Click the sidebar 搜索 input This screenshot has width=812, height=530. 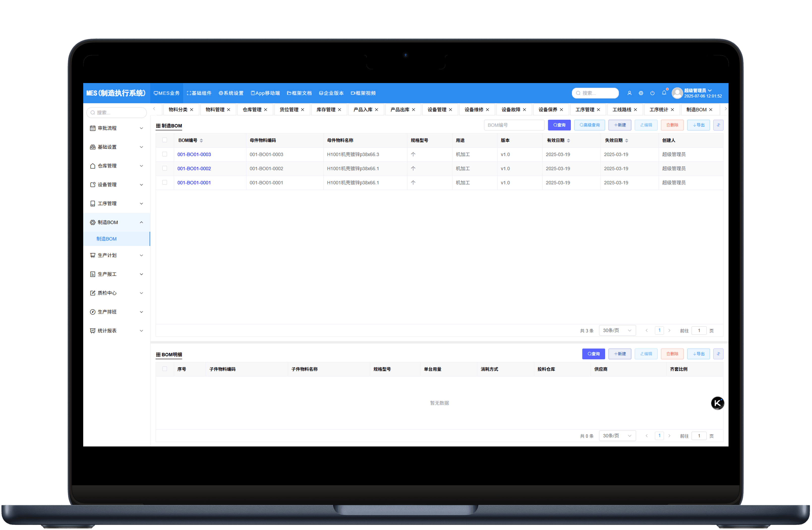[116, 112]
